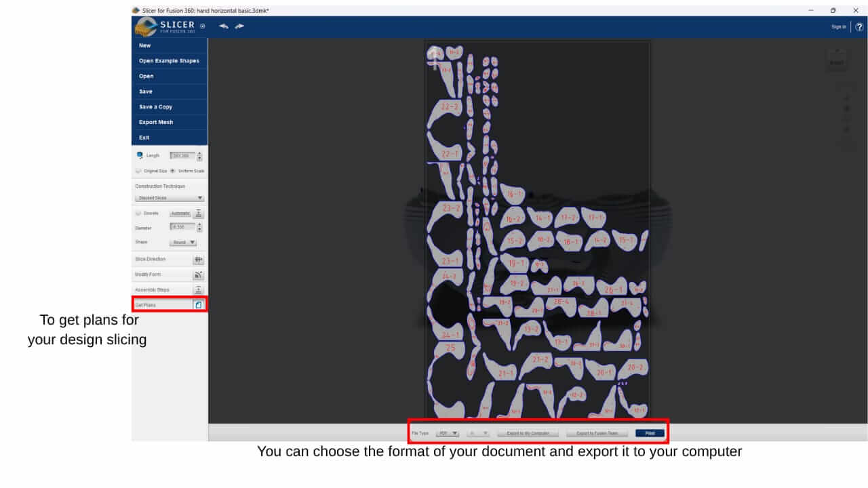Viewport: 868px width, 488px height.
Task: Click the dowel placement icon beside Automatic
Action: [x=199, y=213]
